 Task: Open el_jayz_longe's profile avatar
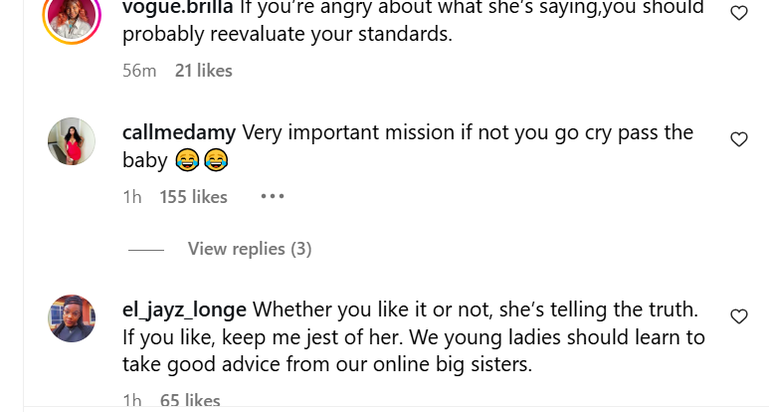click(x=72, y=319)
